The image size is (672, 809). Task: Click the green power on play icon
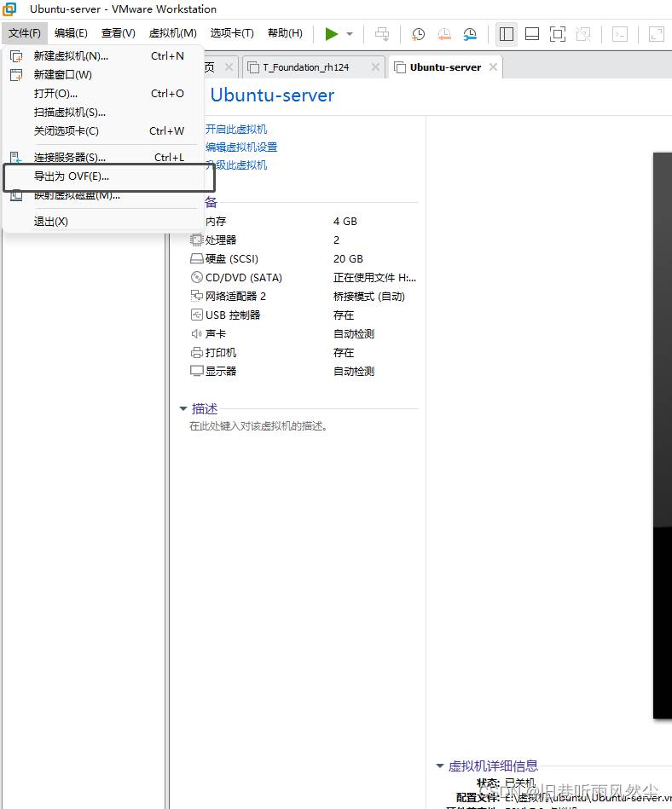pos(331,34)
